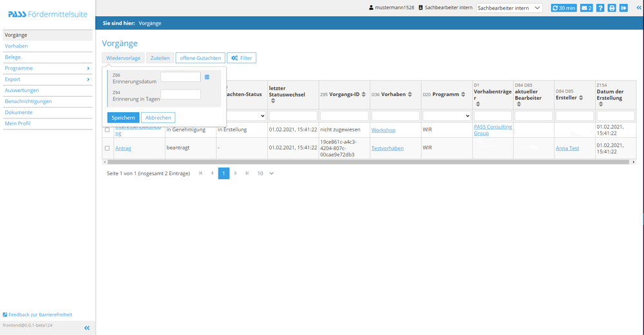Focus the letzter Statuswechsel filter input
Viewport: 644px width, 335px height.
tap(293, 116)
